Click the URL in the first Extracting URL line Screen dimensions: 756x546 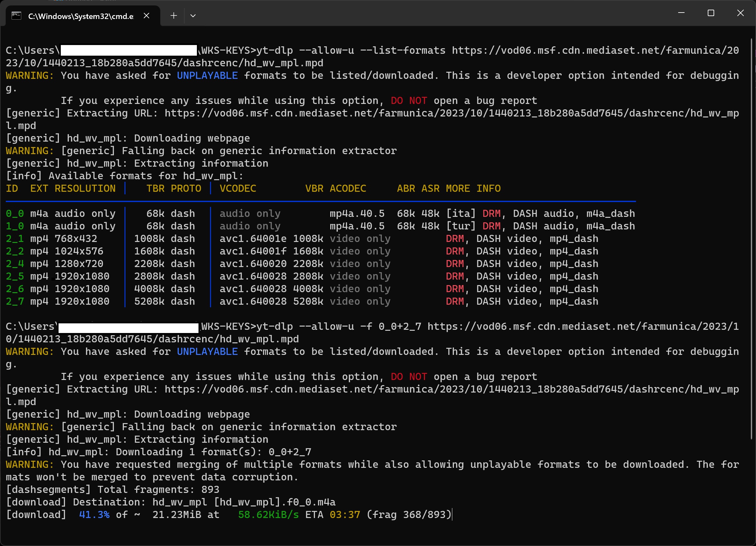coord(452,113)
